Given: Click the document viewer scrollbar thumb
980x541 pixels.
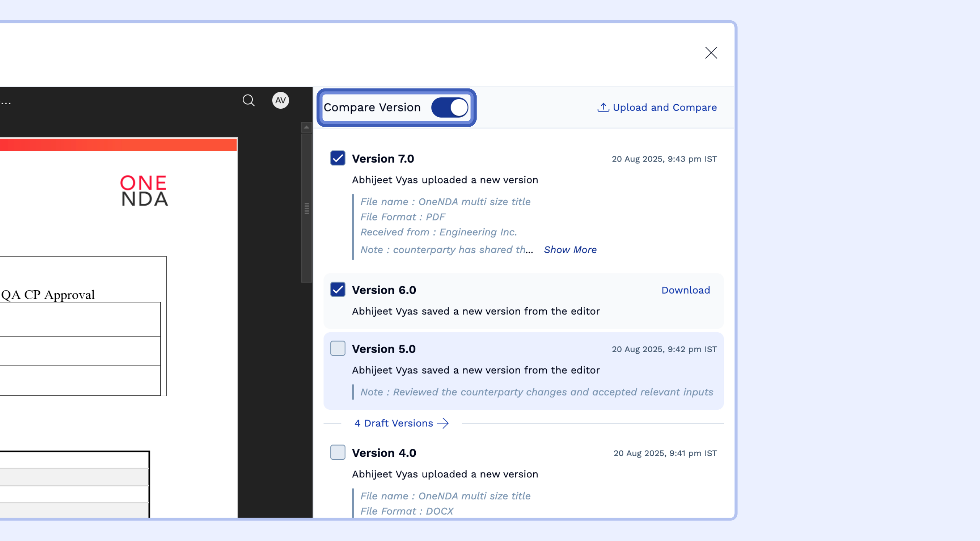Looking at the screenshot, I should tap(306, 208).
